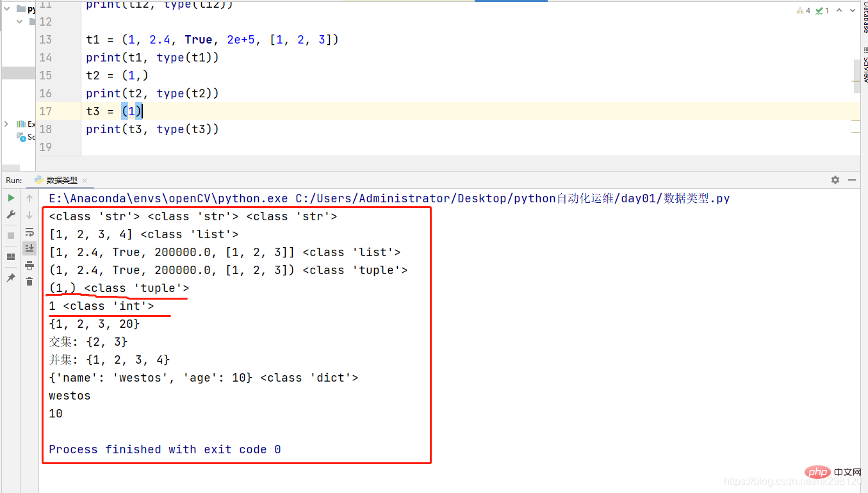This screenshot has width=868, height=493.
Task: Clear console with the trash icon
Action: click(29, 282)
